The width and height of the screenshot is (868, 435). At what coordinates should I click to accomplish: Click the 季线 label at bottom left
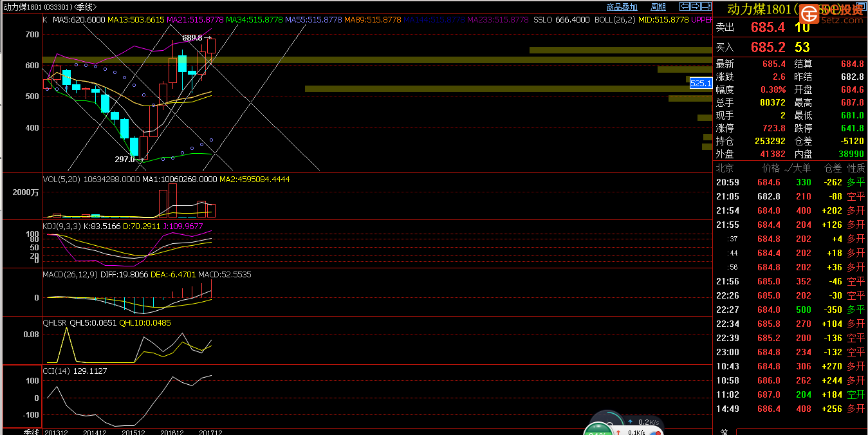pyautogui.click(x=32, y=432)
